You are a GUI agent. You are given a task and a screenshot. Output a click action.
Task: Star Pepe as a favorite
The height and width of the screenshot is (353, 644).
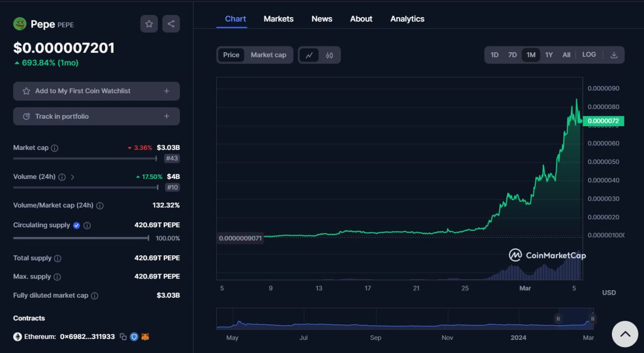(x=149, y=24)
